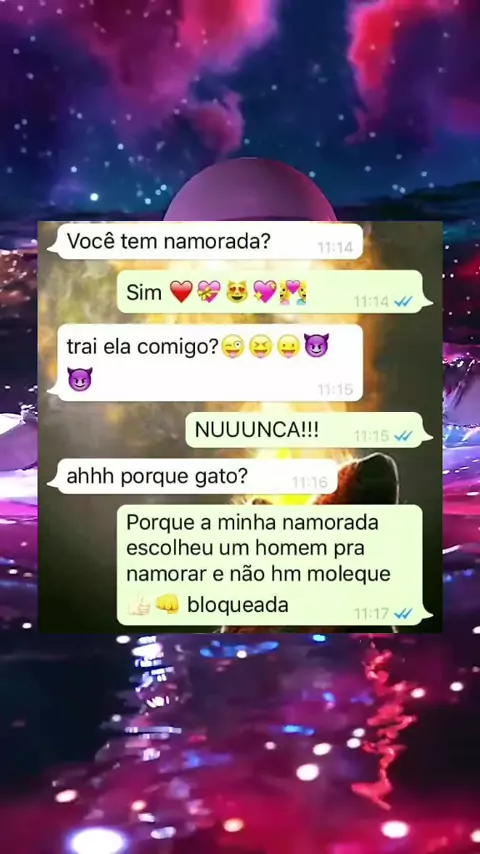Image resolution: width=480 pixels, height=854 pixels.
Task: Tap the squinting tongue-out emoji
Action: point(260,346)
